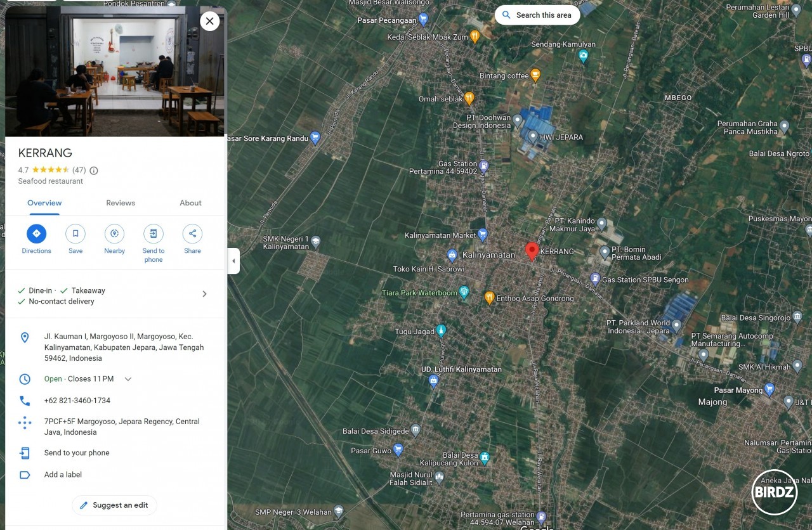Viewport: 812px width, 530px height.
Task: Click the Kalinyamatan town label
Action: pos(488,255)
